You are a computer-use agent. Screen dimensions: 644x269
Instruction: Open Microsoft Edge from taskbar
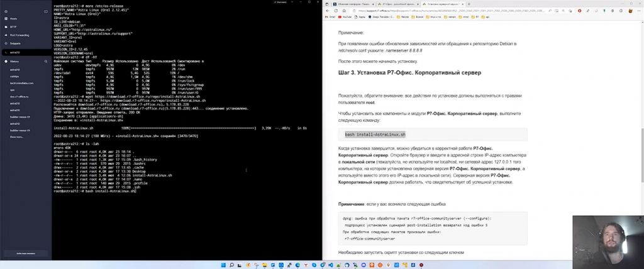(297, 265)
